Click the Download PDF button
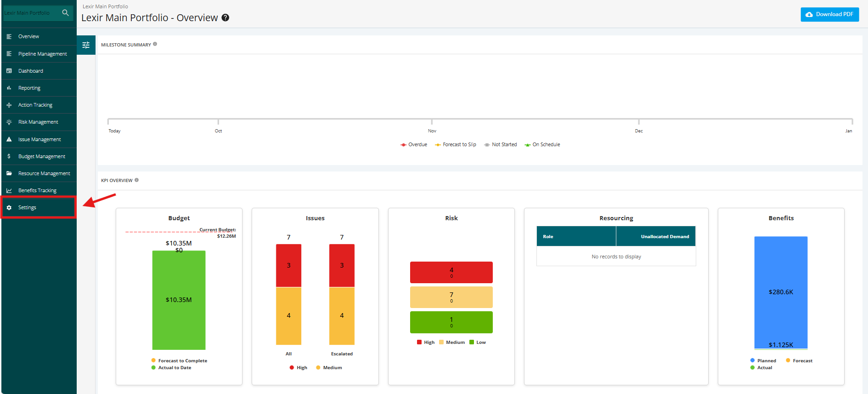 [x=829, y=14]
